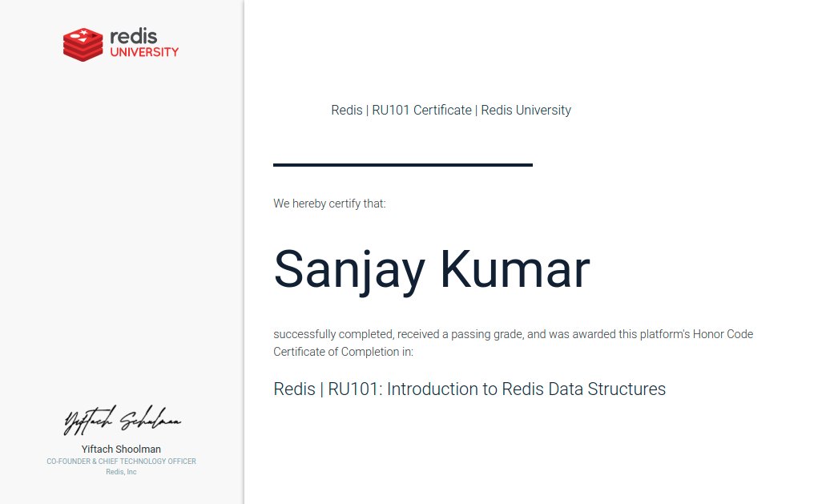The height and width of the screenshot is (504, 818).
Task: Click the 'successfully completed, received a passing grade' line
Action: coord(514,334)
